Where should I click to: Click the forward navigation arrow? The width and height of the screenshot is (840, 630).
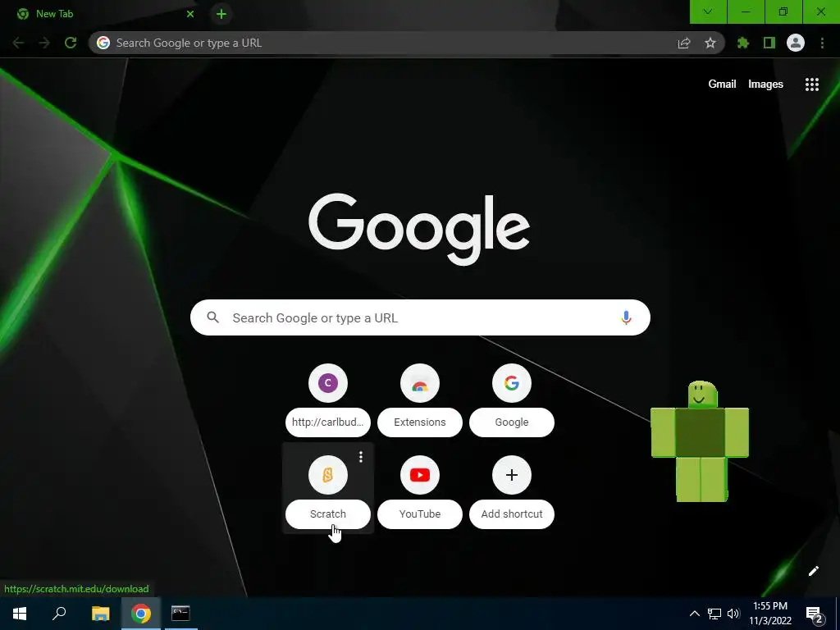point(44,43)
